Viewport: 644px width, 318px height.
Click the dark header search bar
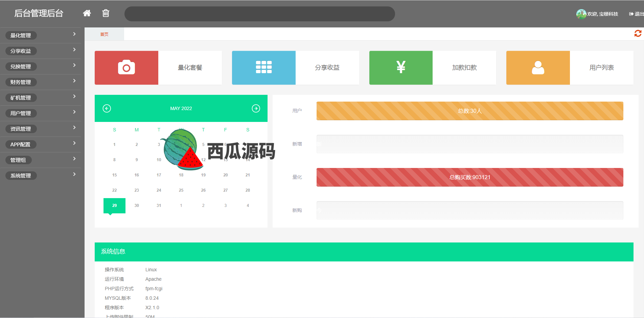(x=260, y=14)
